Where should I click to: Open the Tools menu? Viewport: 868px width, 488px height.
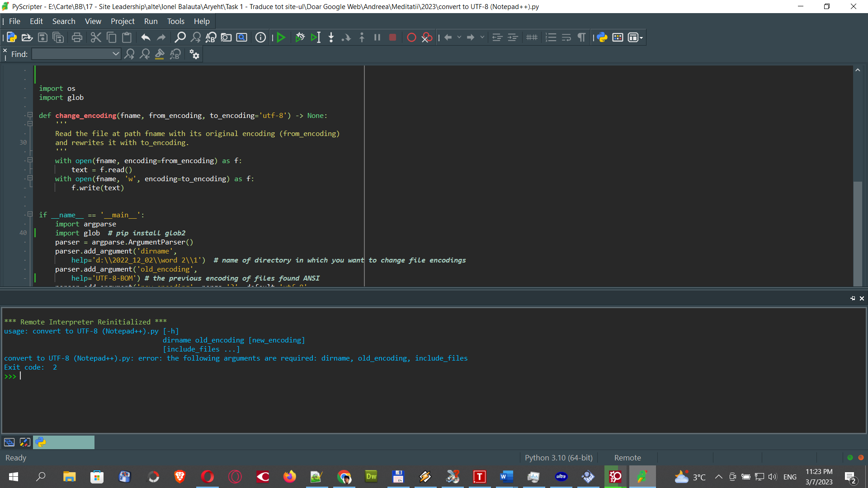(175, 21)
